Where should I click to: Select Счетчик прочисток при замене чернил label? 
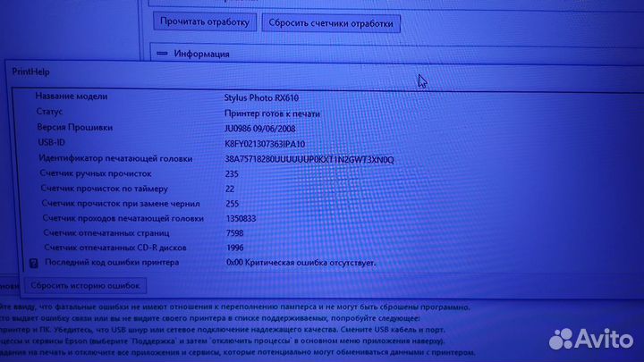tap(121, 204)
